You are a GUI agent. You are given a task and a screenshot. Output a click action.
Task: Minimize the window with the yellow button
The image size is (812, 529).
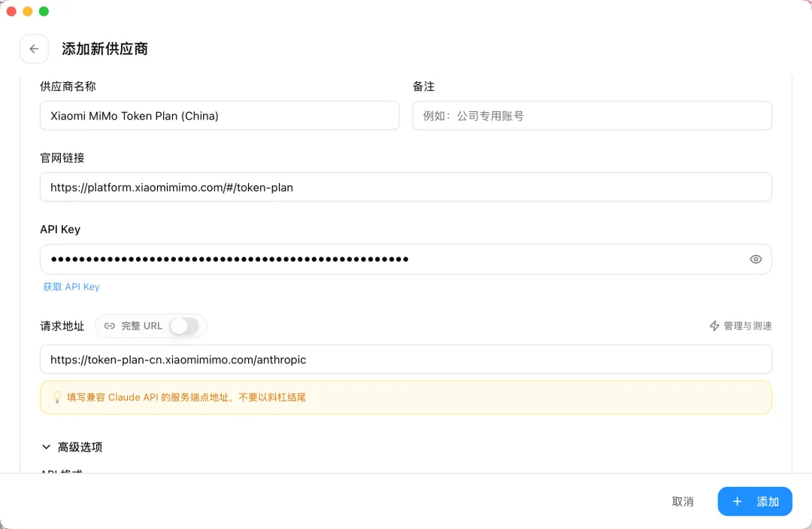(28, 11)
